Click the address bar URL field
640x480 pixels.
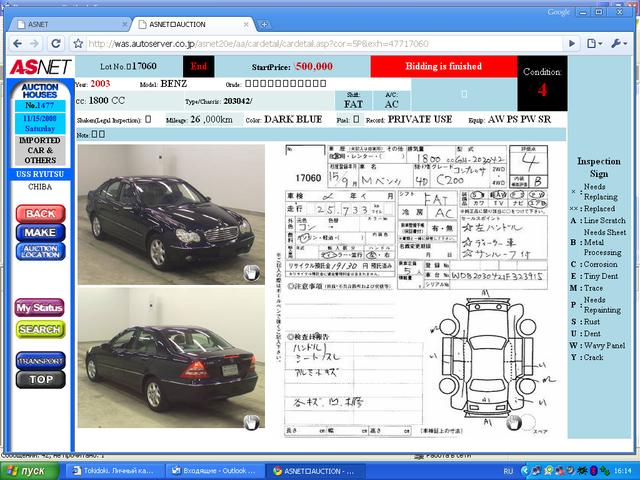pyautogui.click(x=324, y=44)
